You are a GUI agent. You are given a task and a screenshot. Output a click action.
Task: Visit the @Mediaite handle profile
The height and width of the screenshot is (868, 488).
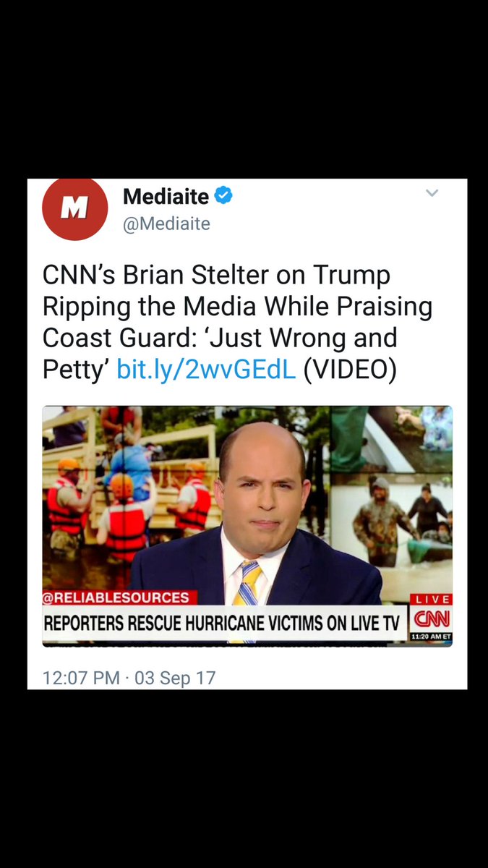(166, 224)
